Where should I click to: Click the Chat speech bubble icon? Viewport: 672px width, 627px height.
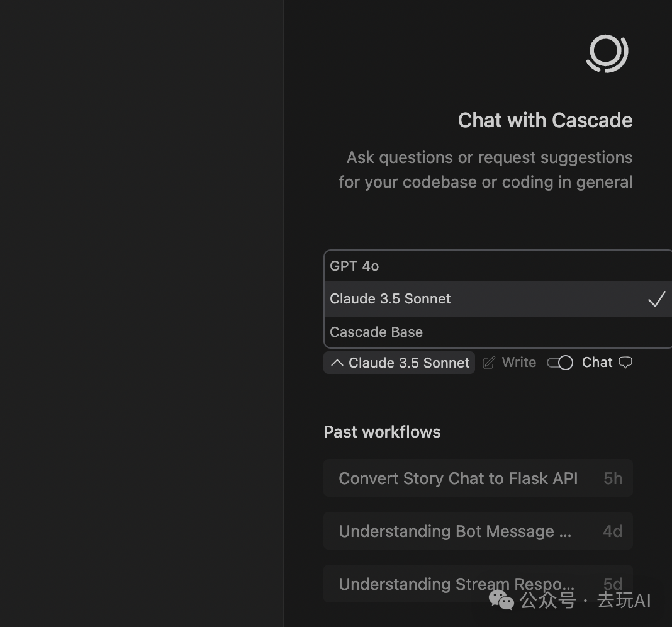tap(625, 363)
